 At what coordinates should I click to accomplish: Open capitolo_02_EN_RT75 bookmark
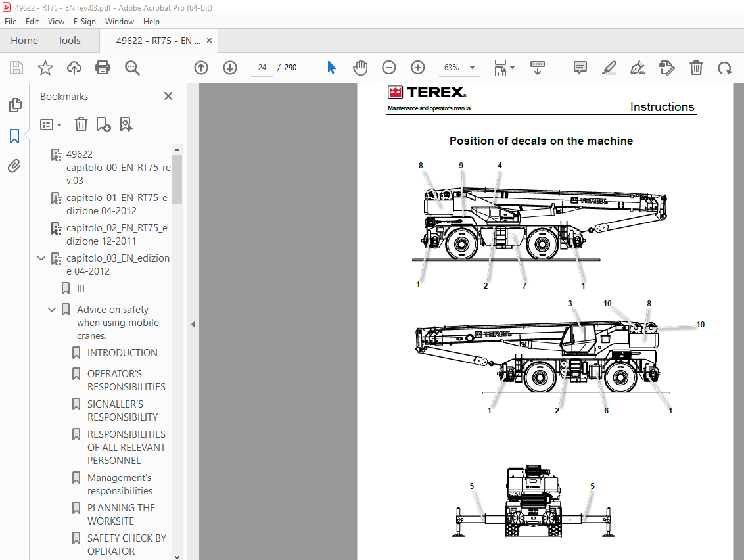point(117,235)
